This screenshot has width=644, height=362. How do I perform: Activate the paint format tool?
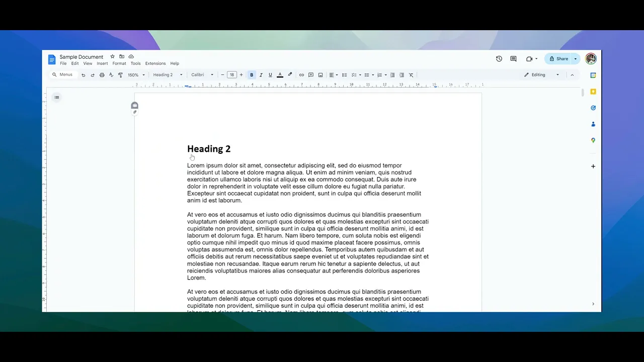pos(120,75)
